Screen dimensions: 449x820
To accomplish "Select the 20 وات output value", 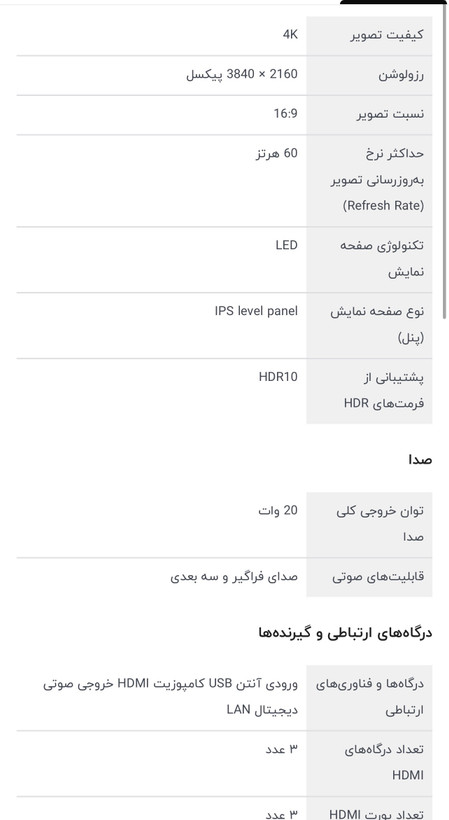I will pyautogui.click(x=278, y=511).
